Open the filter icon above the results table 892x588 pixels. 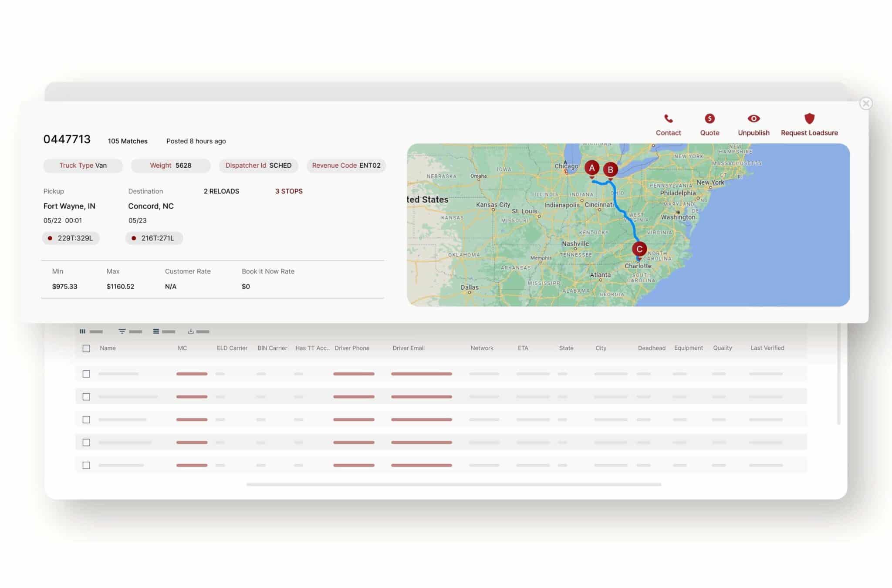122,331
